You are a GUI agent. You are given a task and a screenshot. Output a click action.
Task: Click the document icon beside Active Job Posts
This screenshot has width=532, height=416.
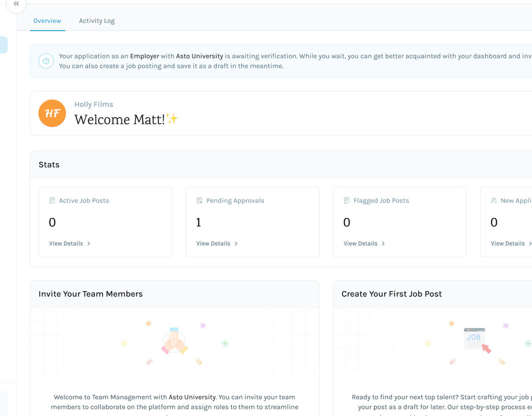point(52,200)
